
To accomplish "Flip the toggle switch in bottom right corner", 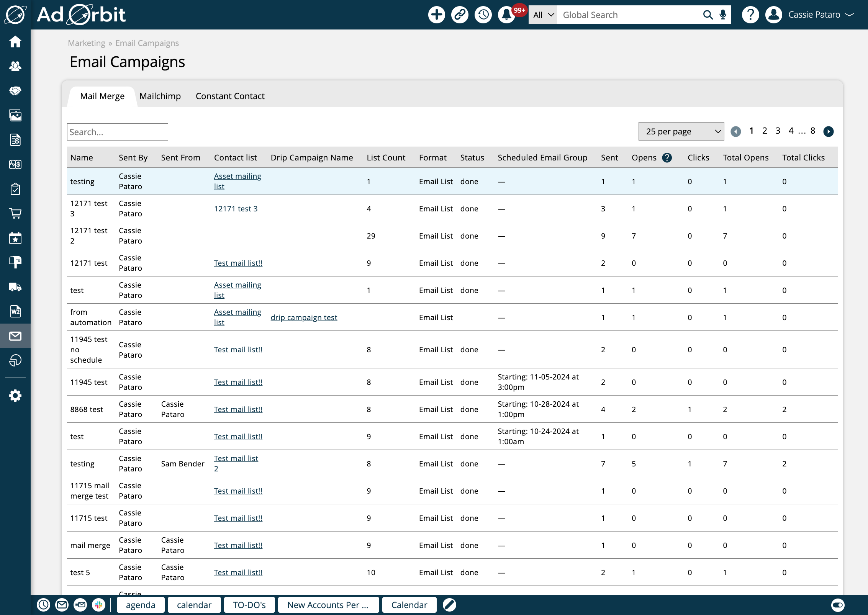I will (837, 605).
